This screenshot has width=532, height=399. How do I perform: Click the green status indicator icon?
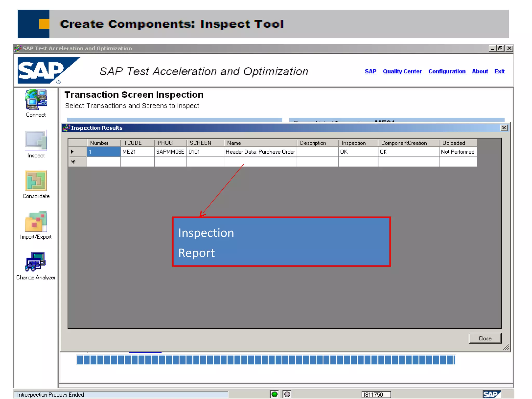click(x=274, y=394)
